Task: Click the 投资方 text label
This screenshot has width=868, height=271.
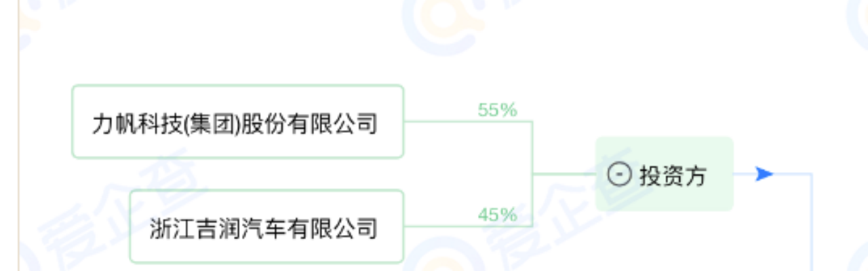Action: coord(673,175)
